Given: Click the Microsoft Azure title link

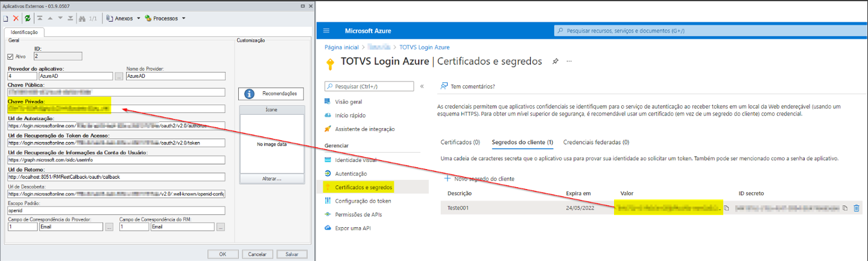Looking at the screenshot, I should tap(369, 31).
